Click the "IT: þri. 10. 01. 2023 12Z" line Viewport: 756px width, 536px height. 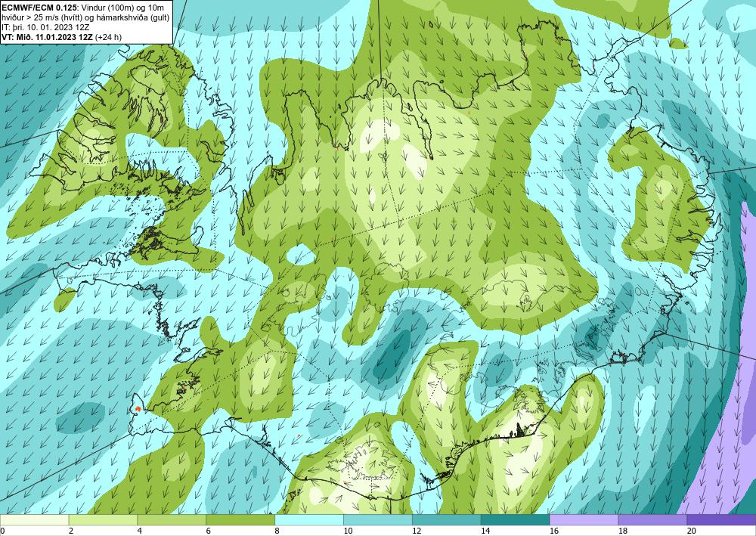pyautogui.click(x=45, y=27)
